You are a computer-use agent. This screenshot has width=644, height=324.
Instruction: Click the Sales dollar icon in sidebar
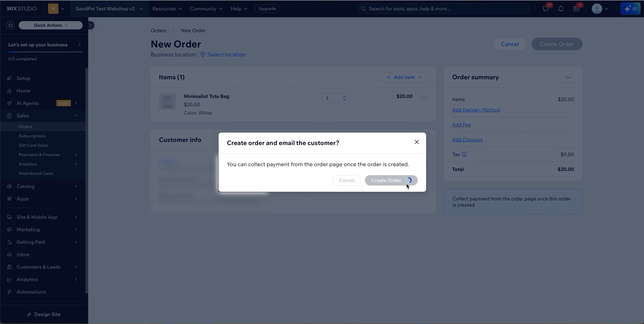tap(9, 116)
